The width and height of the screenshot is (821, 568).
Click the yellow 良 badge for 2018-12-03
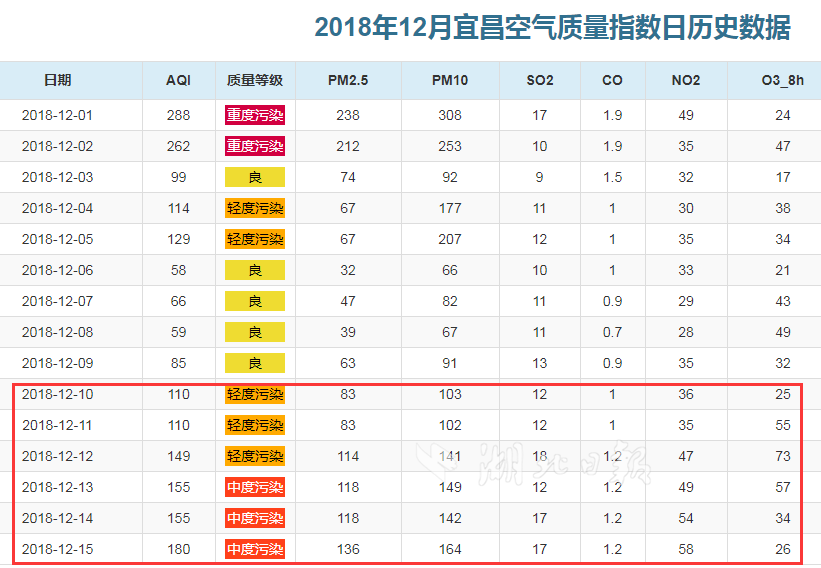pyautogui.click(x=255, y=177)
